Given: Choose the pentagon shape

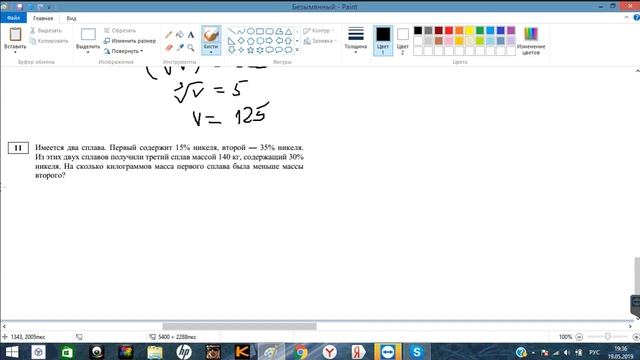Looking at the screenshot, I should tap(251, 40).
